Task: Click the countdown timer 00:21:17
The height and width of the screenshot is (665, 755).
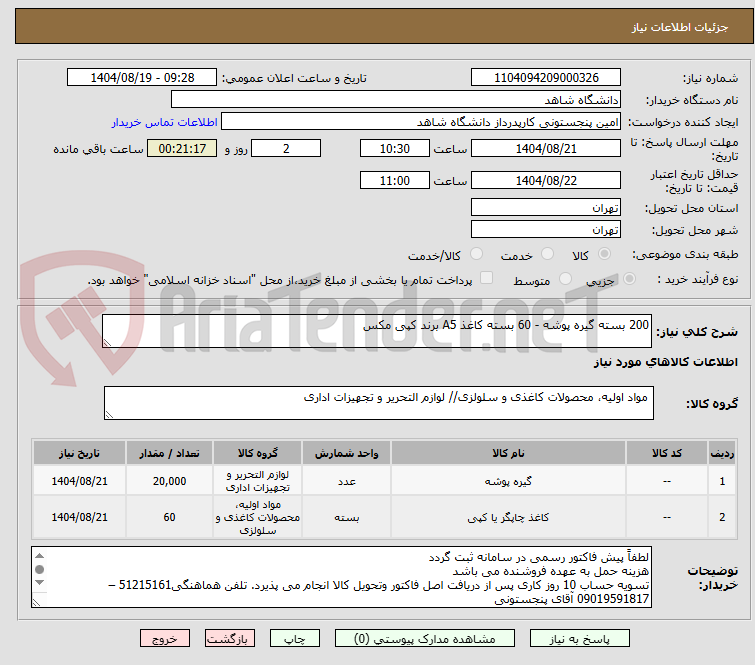Action: click(182, 148)
